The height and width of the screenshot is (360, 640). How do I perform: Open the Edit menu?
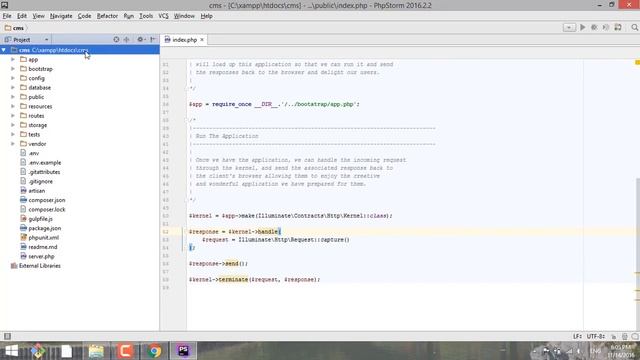[x=22, y=16]
